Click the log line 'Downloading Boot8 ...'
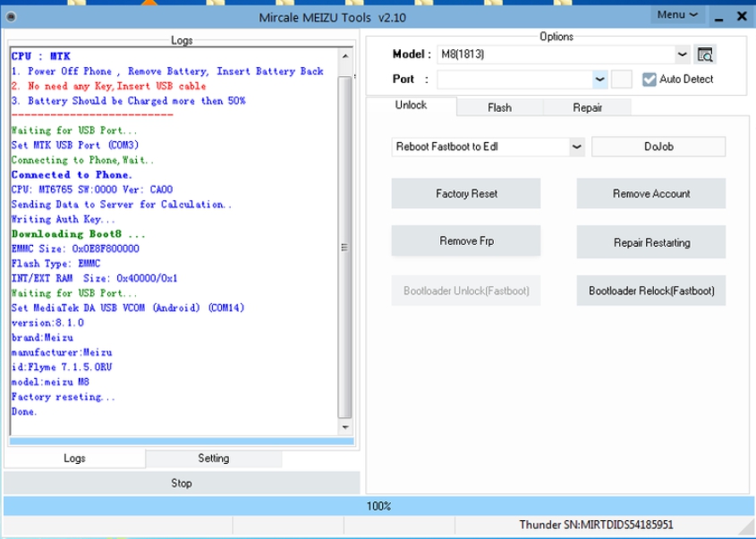 click(78, 234)
